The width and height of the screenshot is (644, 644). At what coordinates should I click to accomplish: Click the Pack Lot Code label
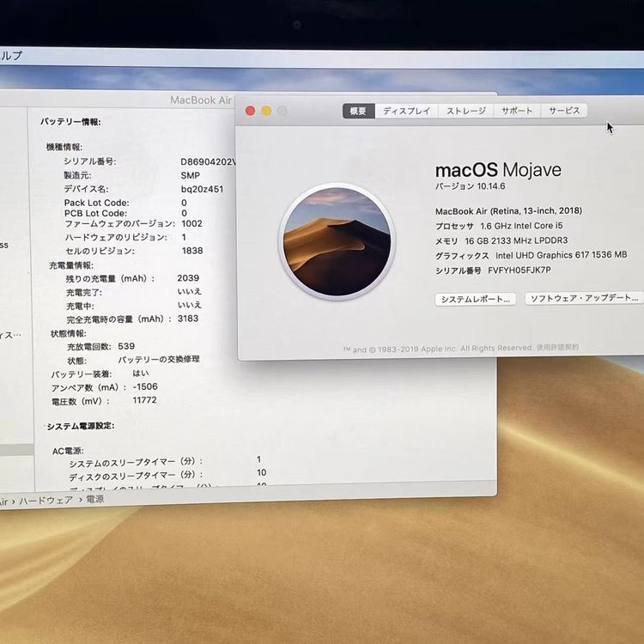click(x=96, y=203)
